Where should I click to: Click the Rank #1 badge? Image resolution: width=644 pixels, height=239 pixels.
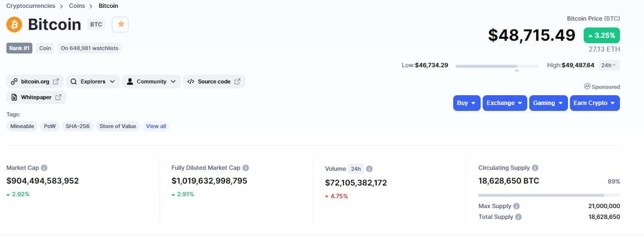tap(19, 48)
